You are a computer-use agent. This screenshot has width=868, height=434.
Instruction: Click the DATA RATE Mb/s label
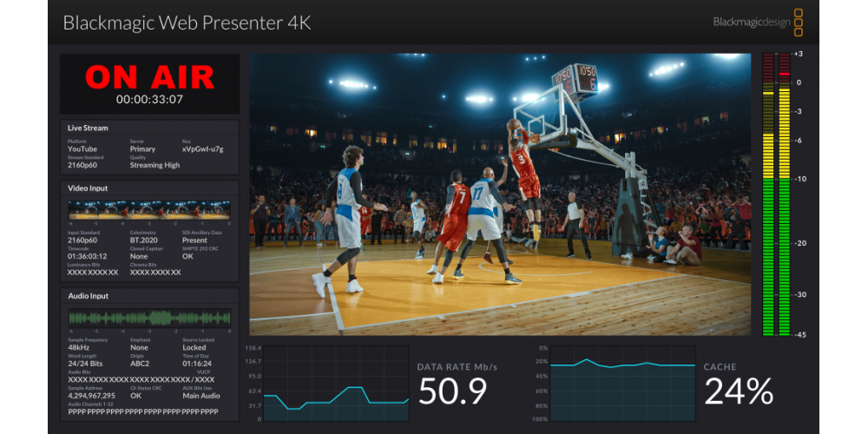click(x=457, y=367)
